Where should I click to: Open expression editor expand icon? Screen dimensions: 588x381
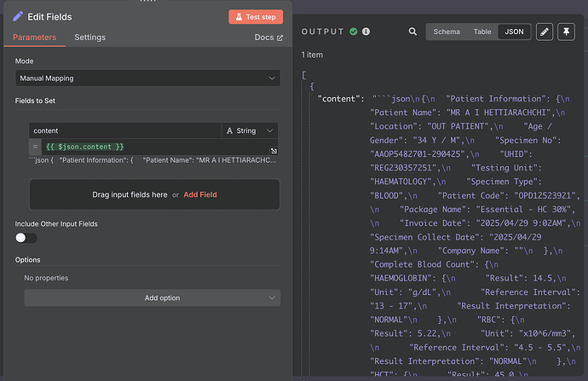[x=274, y=151]
